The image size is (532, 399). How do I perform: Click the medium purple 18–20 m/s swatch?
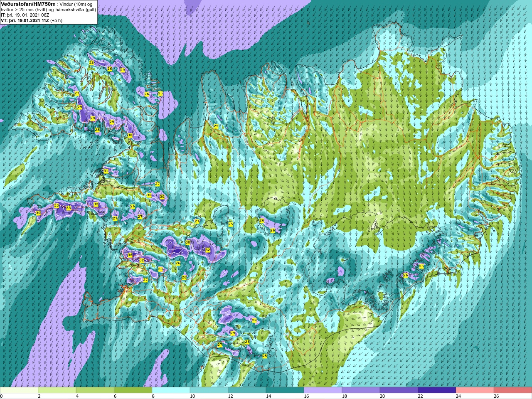click(361, 390)
